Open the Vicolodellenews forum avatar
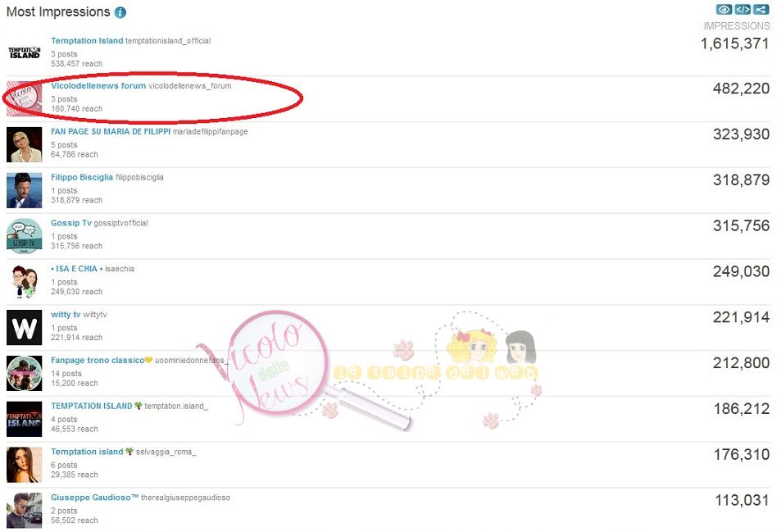 point(25,98)
